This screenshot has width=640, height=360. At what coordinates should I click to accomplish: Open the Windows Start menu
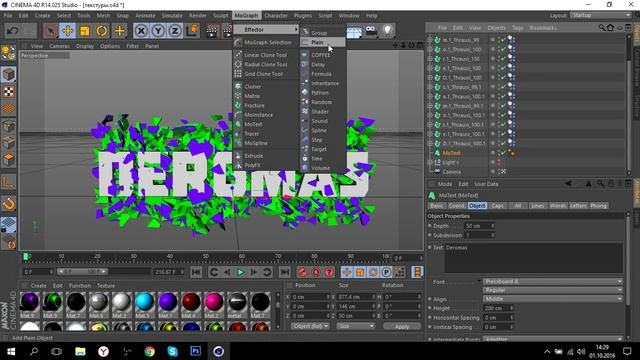[11, 351]
